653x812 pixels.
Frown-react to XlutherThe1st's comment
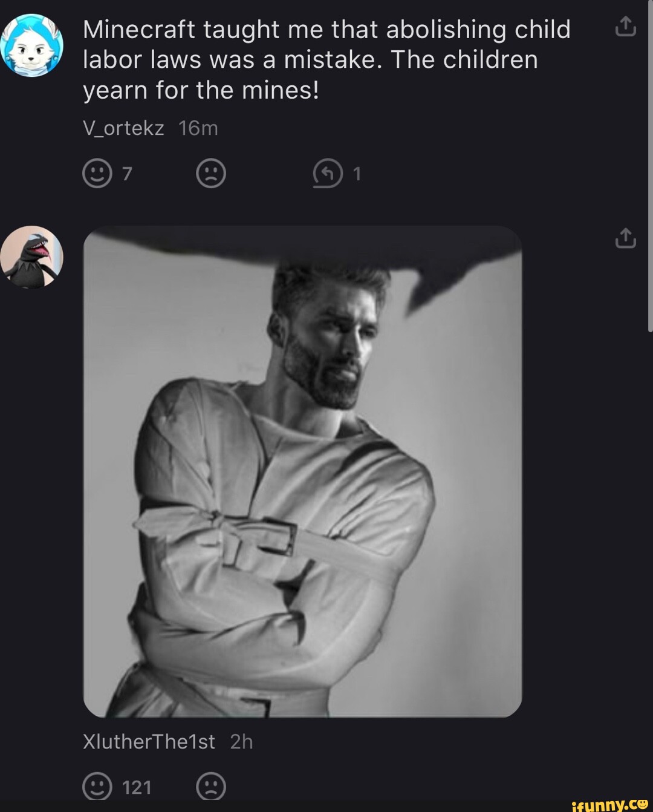pos(211,787)
